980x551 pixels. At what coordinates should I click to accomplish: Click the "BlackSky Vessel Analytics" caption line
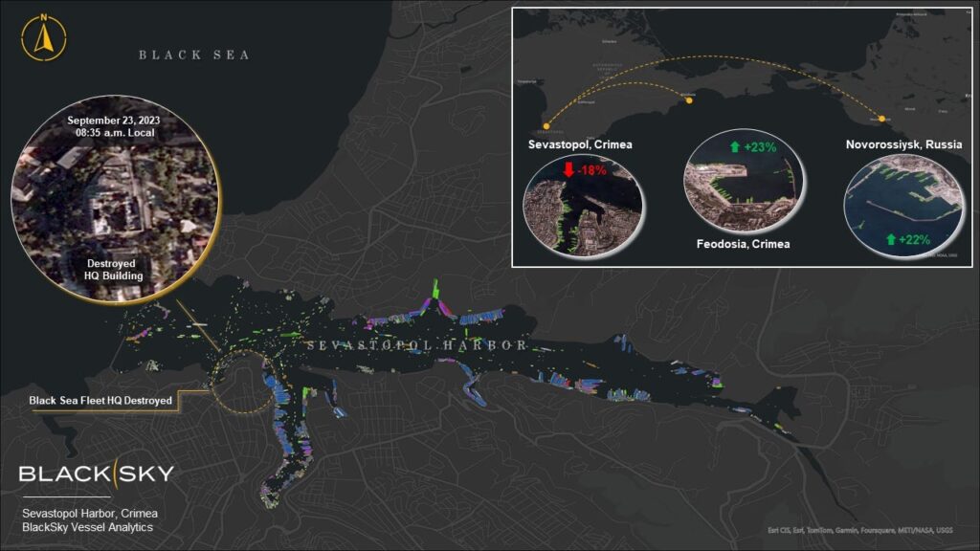tap(87, 527)
